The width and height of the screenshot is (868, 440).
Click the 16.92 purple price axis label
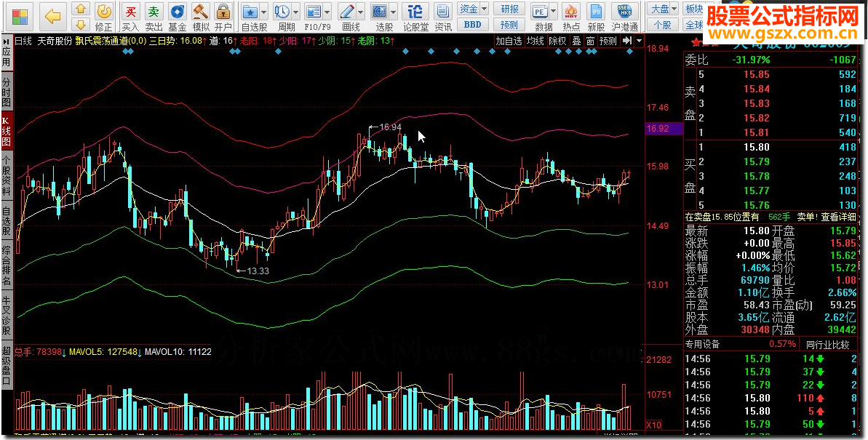coord(664,129)
